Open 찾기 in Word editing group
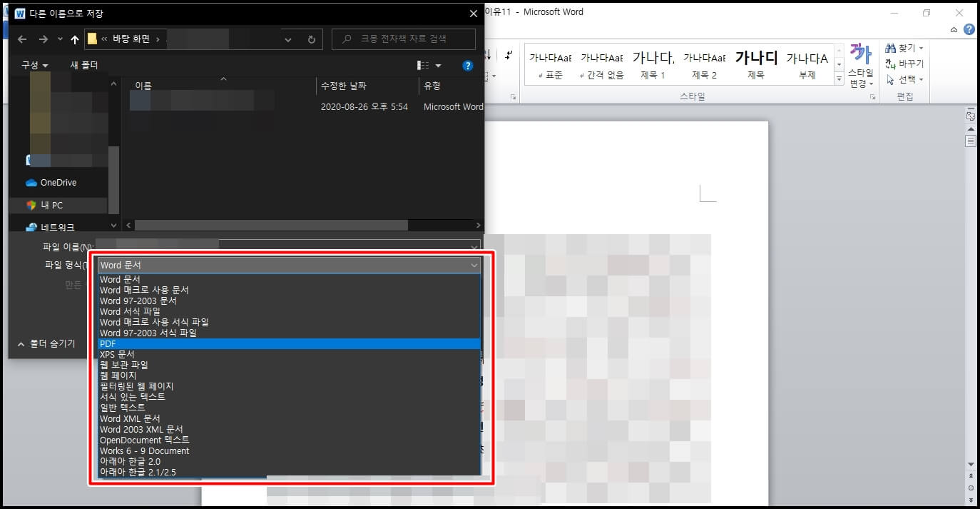This screenshot has height=509, width=980. coord(904,48)
